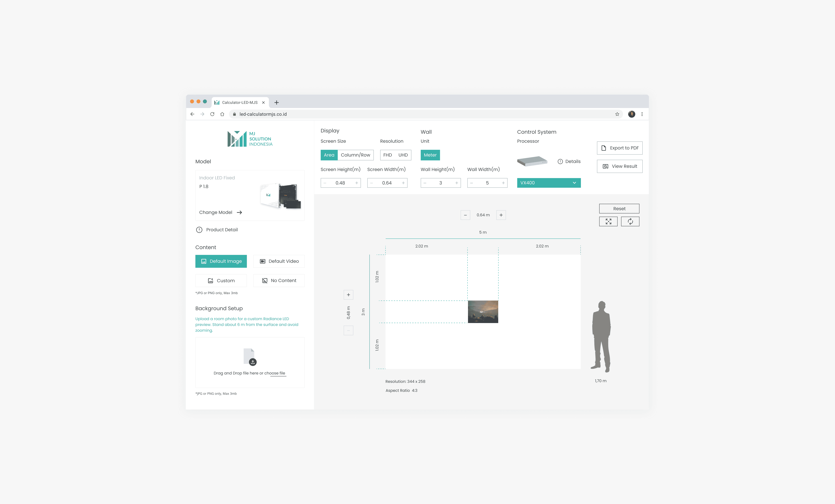Select the Default Video content option
The width and height of the screenshot is (835, 504).
coord(279,261)
